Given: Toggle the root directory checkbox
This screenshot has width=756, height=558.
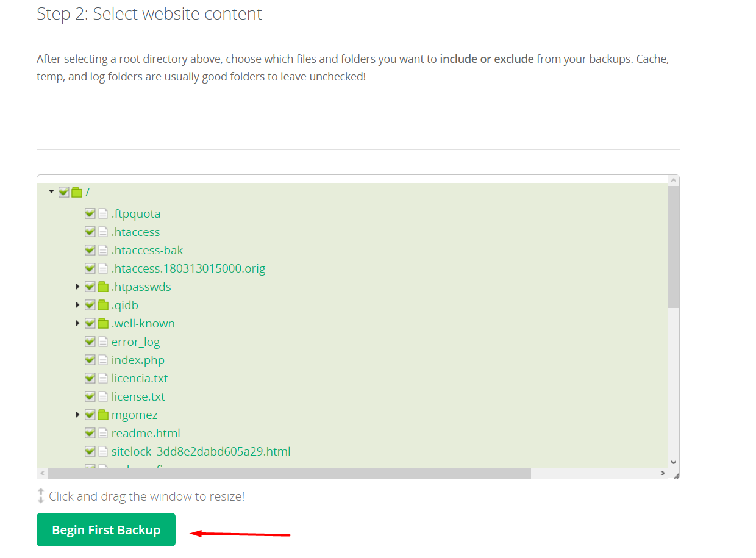Looking at the screenshot, I should point(63,192).
